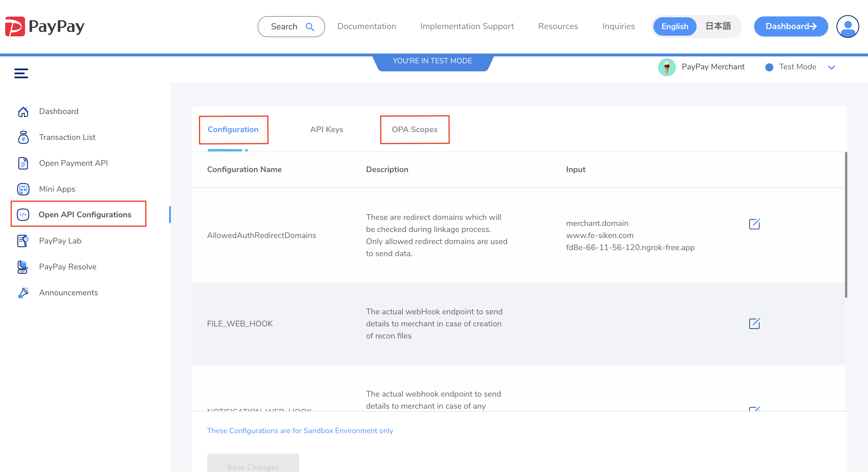Click the Dashboard home icon in sidebar

point(23,112)
